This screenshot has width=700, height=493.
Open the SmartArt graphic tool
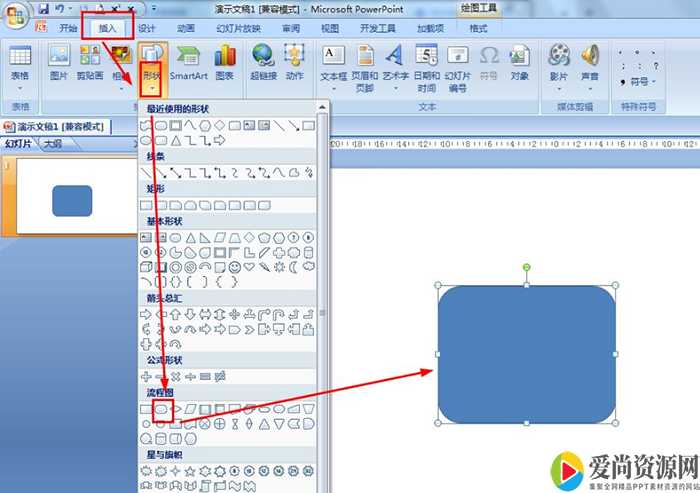(x=188, y=62)
